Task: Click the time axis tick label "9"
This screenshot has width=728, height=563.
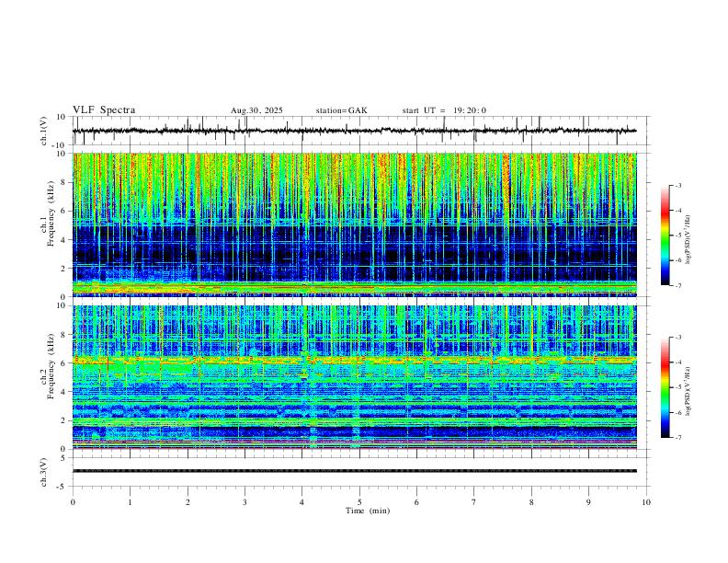Action: click(x=588, y=502)
